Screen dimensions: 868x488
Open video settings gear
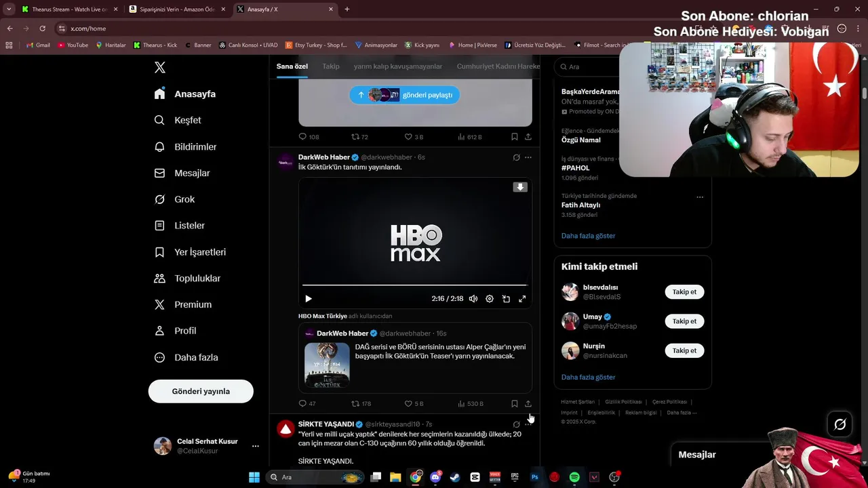point(490,299)
